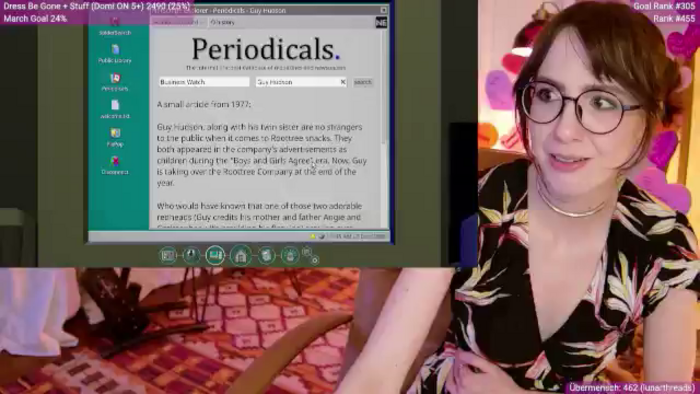Click the yellow icon in the system tray

[313, 236]
